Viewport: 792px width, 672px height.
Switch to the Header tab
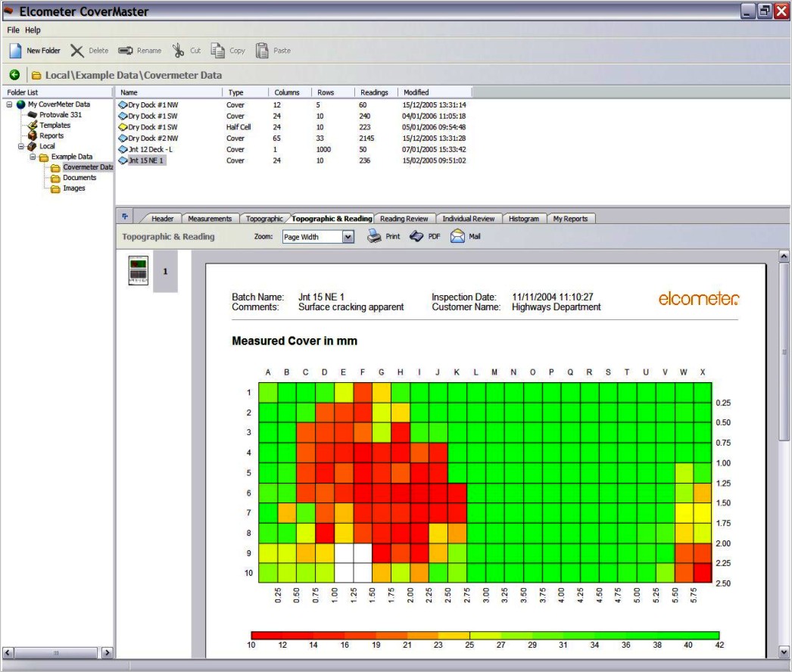point(162,219)
